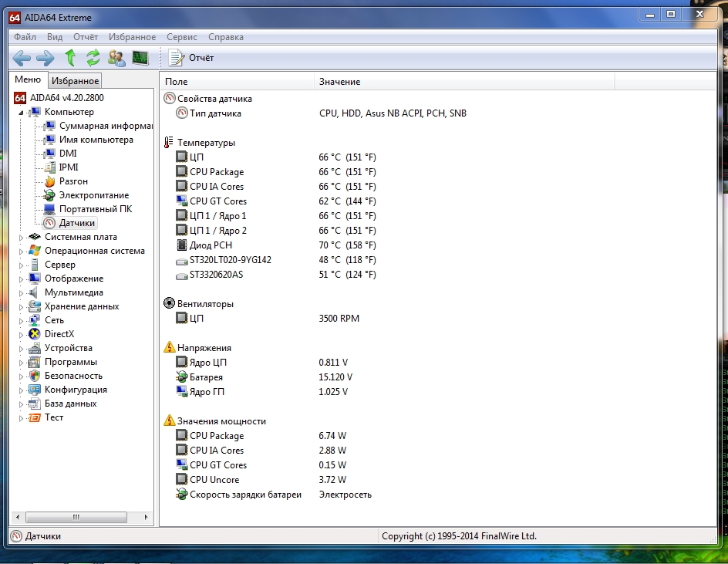
Task: Select the Имя компьютера icon
Action: coord(49,140)
